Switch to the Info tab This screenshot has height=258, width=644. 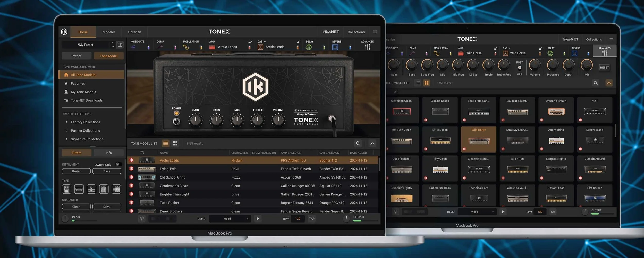point(109,153)
